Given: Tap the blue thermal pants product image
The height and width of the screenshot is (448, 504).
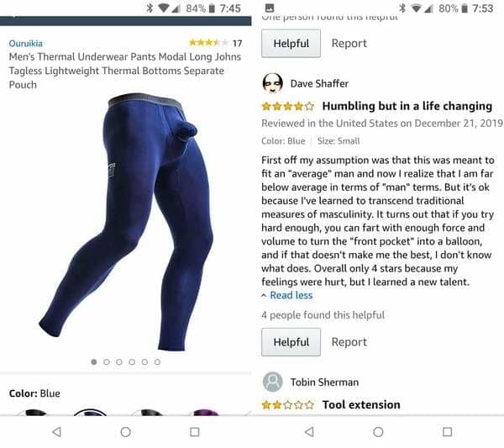Looking at the screenshot, I should tap(126, 222).
